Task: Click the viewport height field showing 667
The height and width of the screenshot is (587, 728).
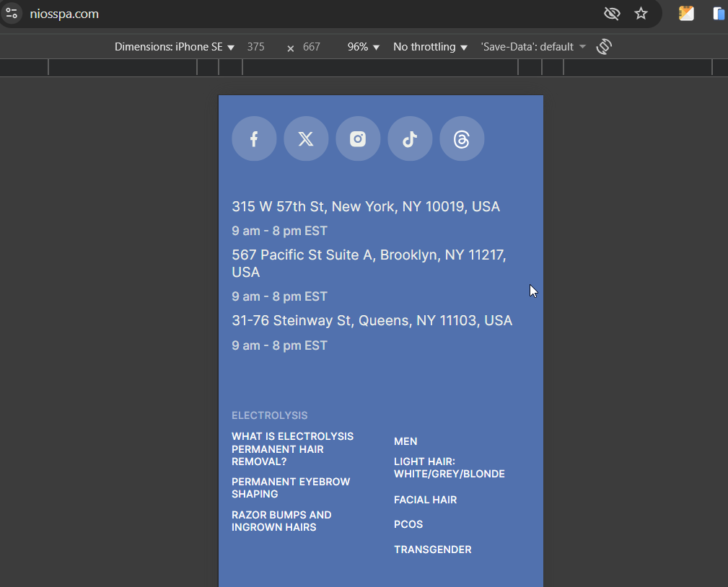Action: point(312,47)
